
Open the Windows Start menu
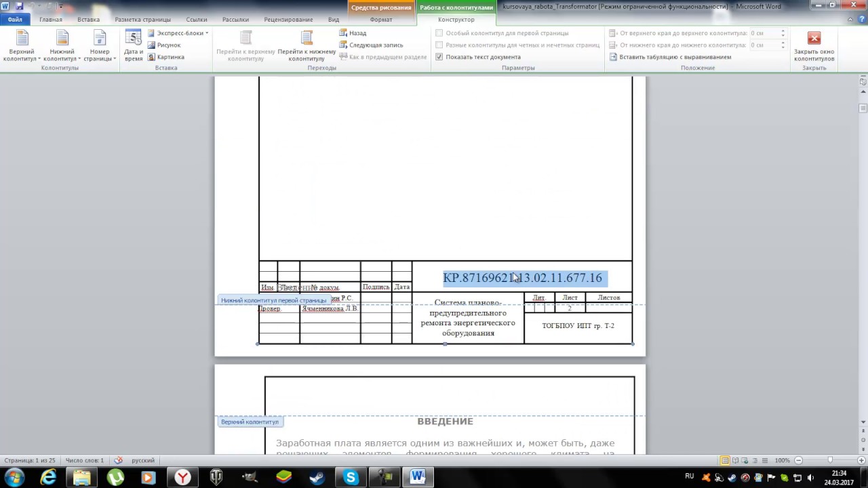pyautogui.click(x=14, y=478)
